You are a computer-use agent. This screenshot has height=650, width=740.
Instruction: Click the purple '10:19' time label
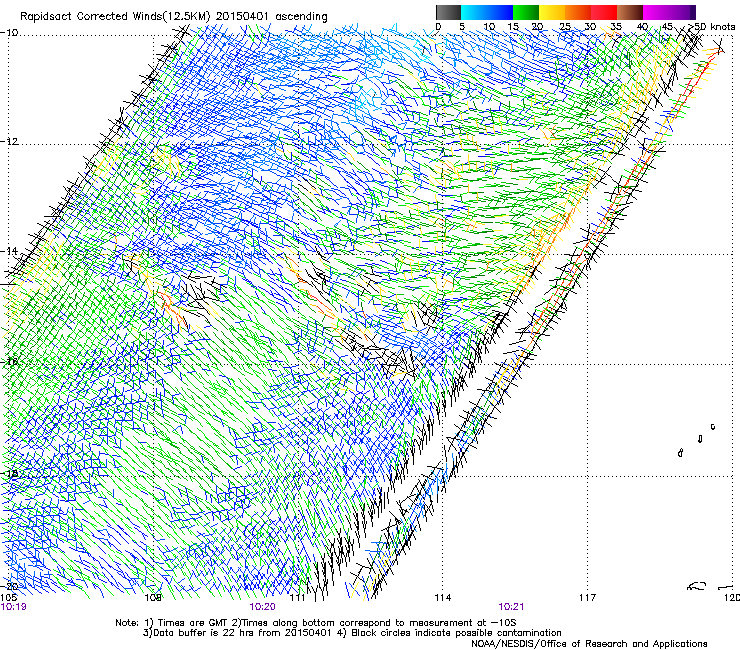coord(14,607)
